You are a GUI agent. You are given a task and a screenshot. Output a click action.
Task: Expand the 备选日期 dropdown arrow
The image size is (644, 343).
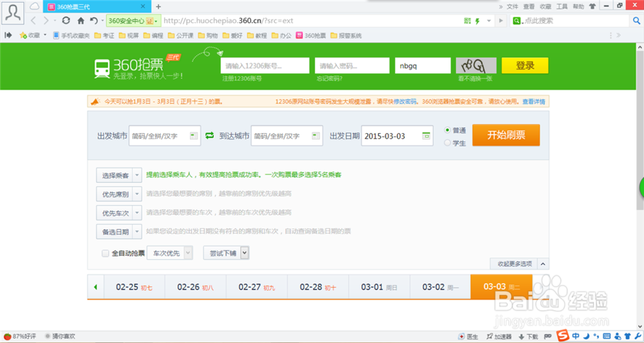pos(137,232)
